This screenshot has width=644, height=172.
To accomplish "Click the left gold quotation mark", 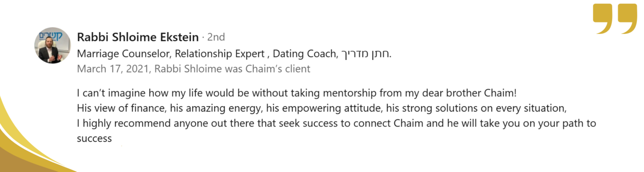I will tap(603, 19).
